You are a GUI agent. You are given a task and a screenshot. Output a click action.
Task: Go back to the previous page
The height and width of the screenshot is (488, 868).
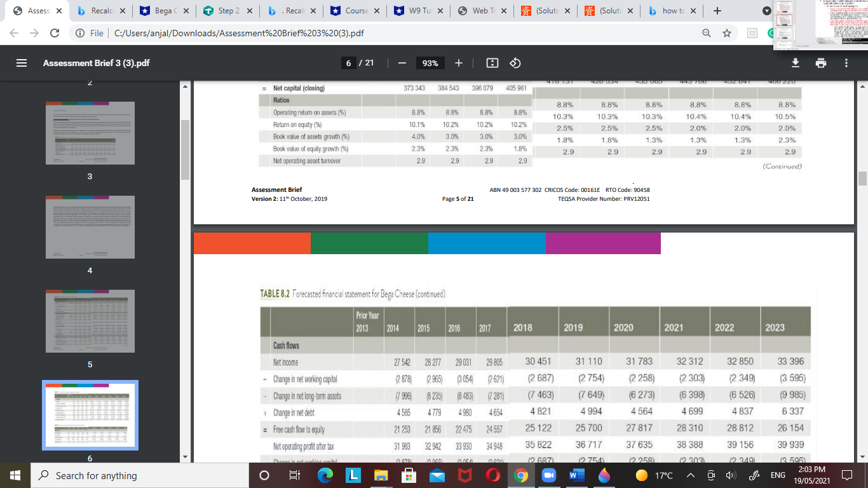tap(14, 33)
